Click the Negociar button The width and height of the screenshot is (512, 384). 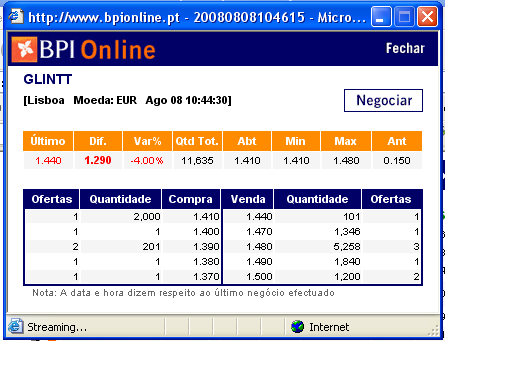click(383, 100)
